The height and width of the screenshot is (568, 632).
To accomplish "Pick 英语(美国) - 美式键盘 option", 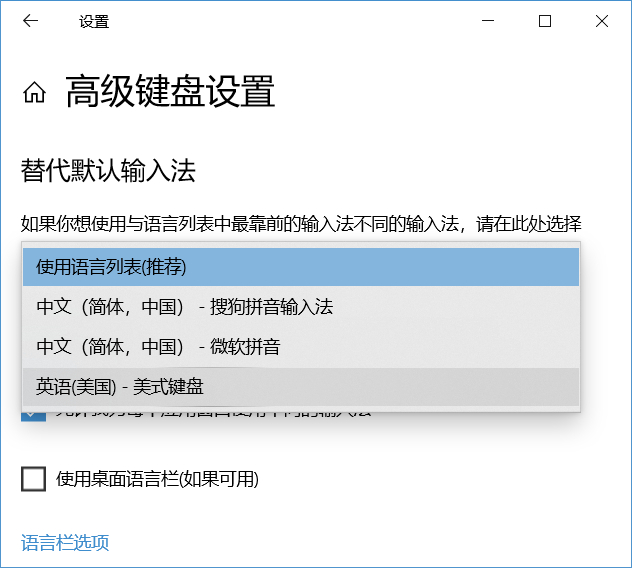I will 301,387.
